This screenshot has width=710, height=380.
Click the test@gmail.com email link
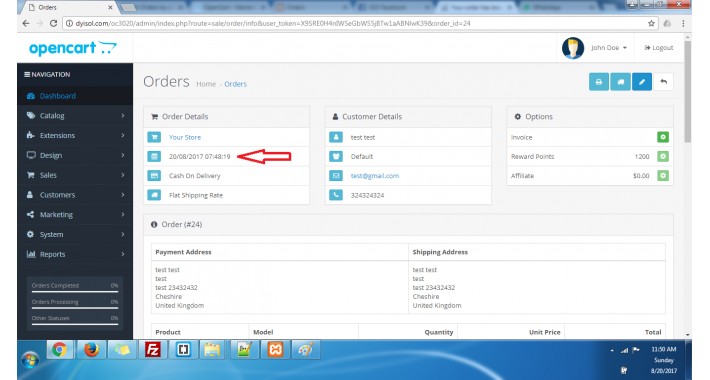click(x=375, y=176)
